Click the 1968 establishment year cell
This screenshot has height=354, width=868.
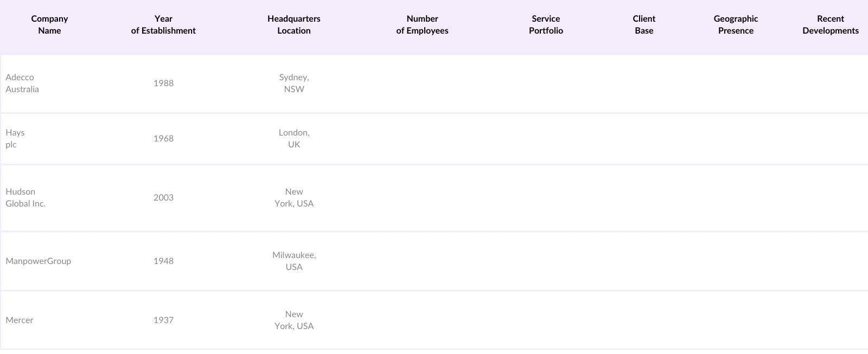pyautogui.click(x=163, y=139)
